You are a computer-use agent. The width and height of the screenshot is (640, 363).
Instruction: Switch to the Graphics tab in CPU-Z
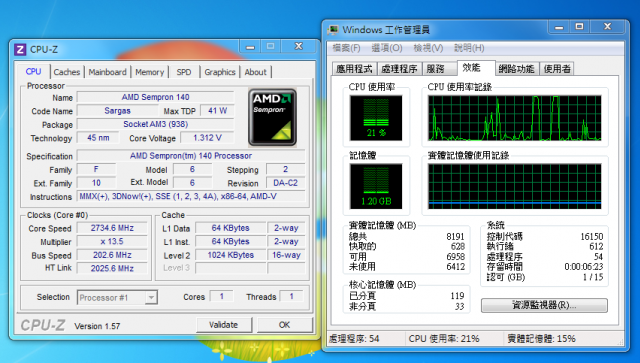pyautogui.click(x=220, y=72)
